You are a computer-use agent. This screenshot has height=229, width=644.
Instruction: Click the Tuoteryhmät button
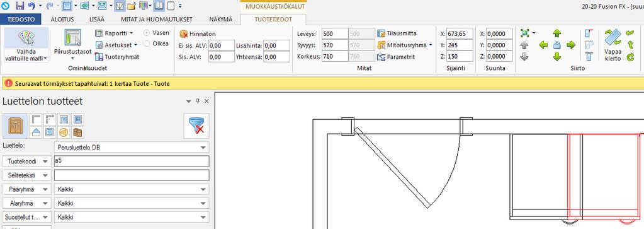(x=117, y=57)
